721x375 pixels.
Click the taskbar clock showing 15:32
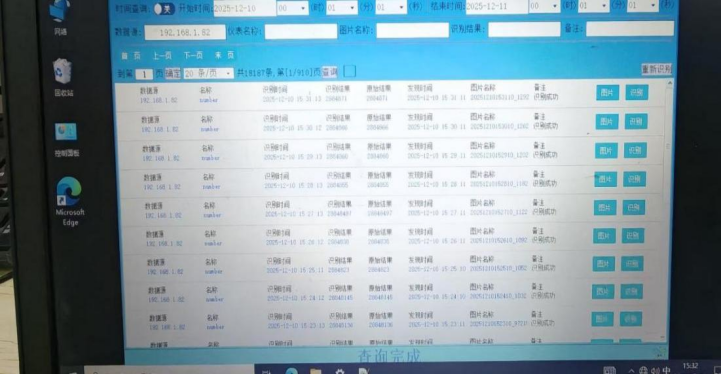[690, 366]
